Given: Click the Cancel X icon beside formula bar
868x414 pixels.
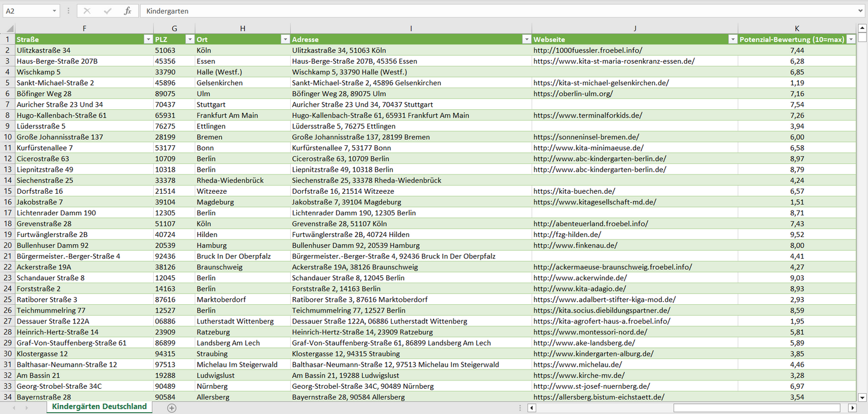Looking at the screenshot, I should [87, 11].
